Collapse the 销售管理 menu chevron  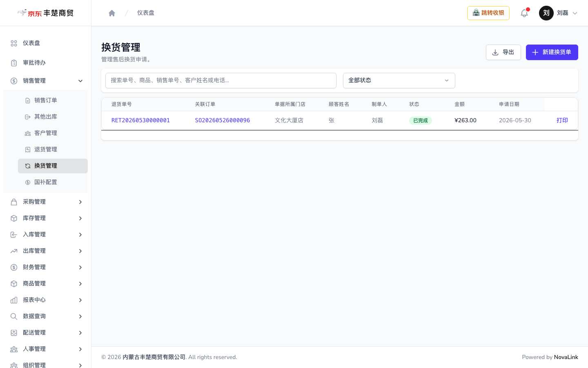(80, 81)
